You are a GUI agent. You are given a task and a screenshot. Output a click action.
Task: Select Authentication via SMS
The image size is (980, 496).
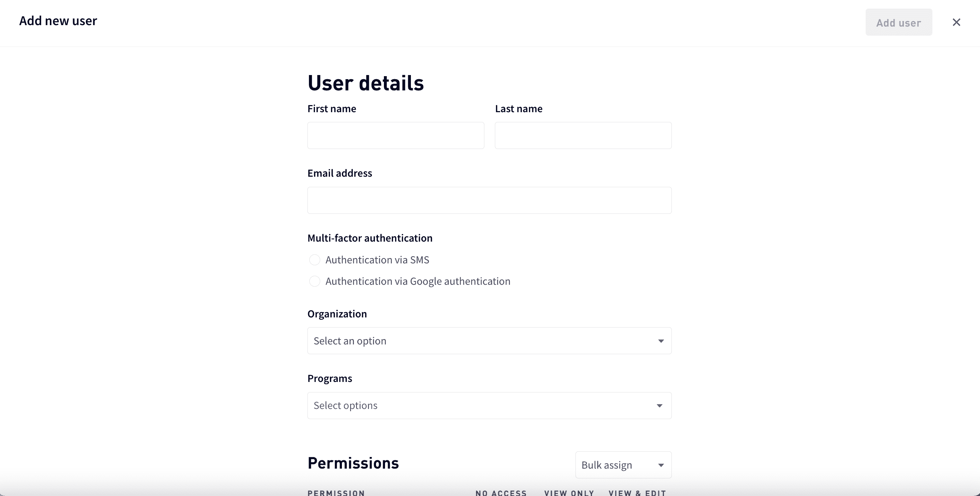tap(315, 260)
